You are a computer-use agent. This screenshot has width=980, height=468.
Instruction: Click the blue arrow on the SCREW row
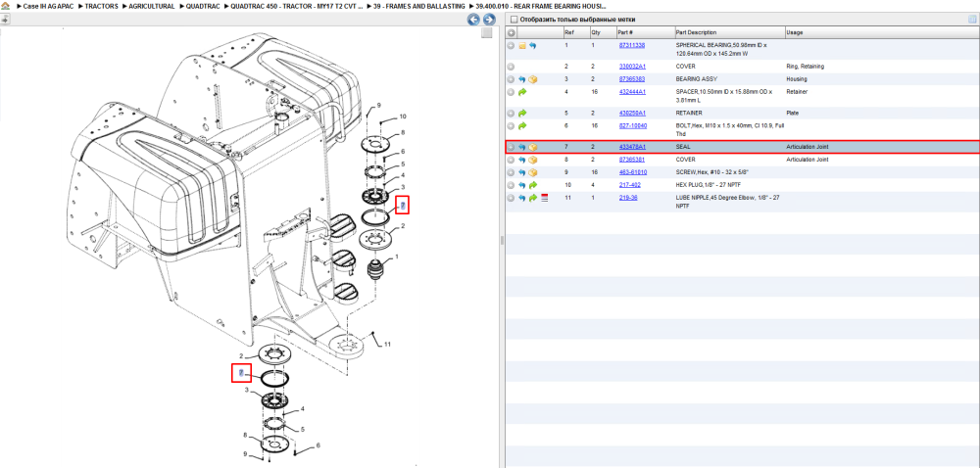(522, 172)
